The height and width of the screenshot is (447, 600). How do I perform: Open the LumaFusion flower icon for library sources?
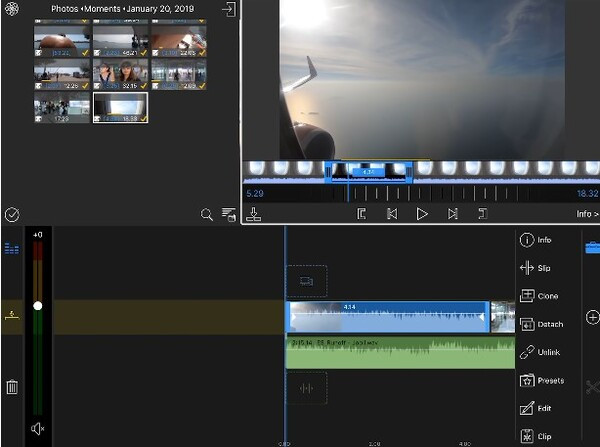(x=11, y=9)
